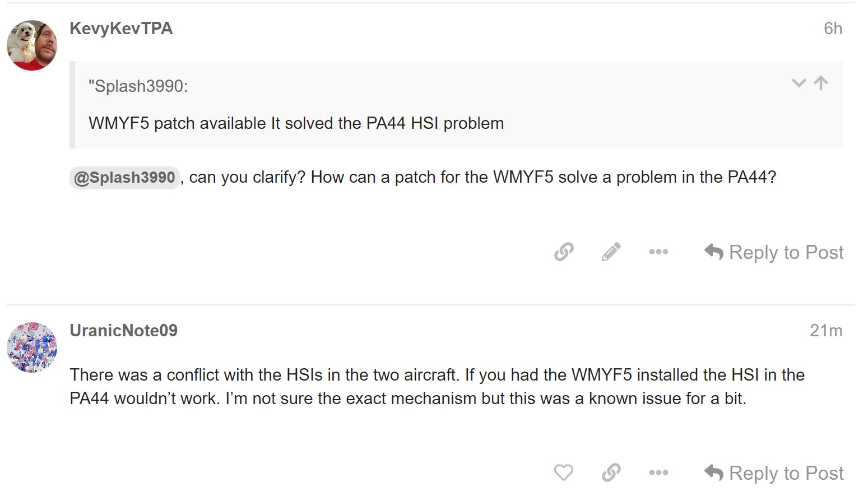Open more actions on KevyKevTPA's post
868x491 pixels.
click(x=658, y=252)
